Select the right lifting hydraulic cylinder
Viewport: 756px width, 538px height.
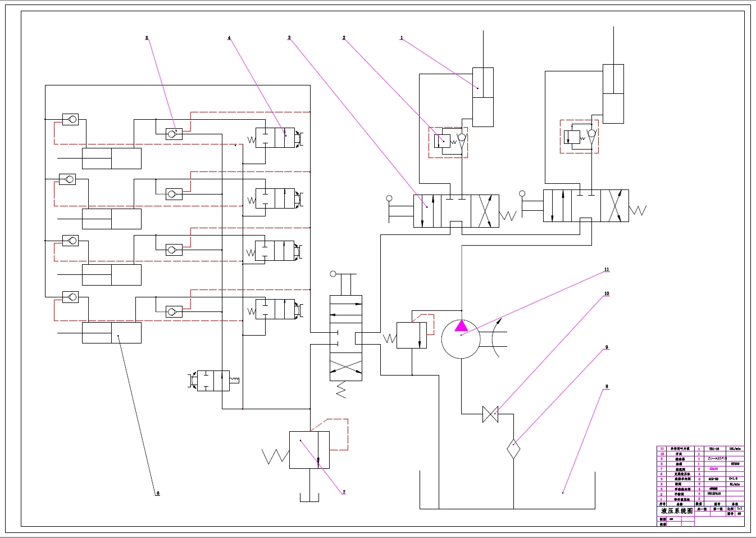point(613,93)
